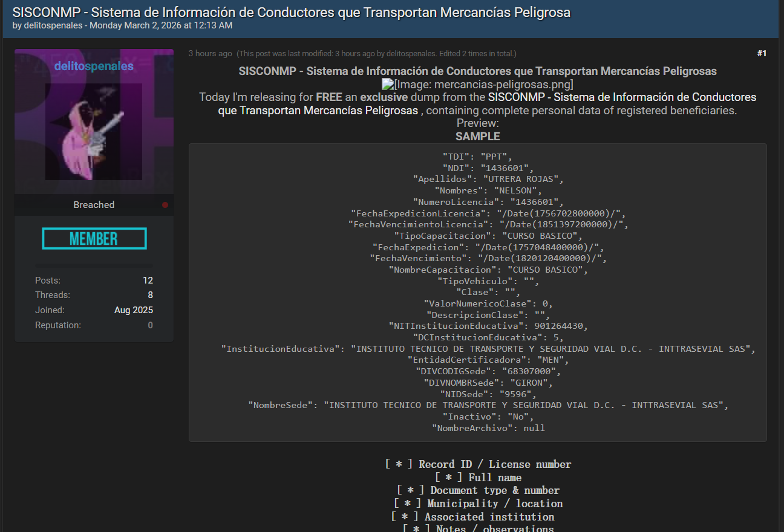Image resolution: width=784 pixels, height=532 pixels.
Task: Click the Posts count of 12
Action: 148,281
